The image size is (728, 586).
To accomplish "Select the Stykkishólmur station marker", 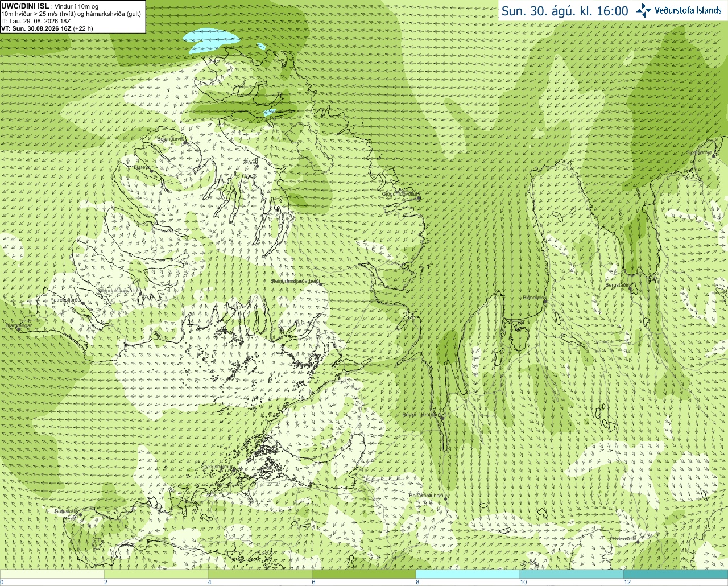I will [233, 471].
